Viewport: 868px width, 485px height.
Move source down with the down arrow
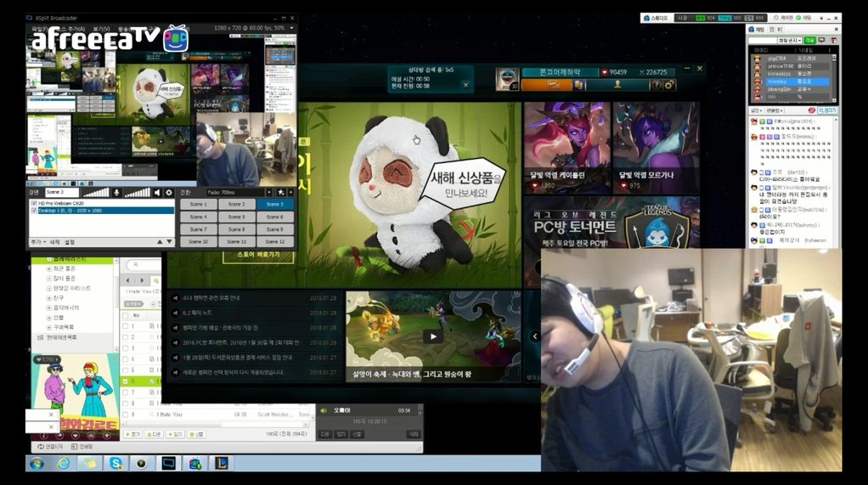169,242
